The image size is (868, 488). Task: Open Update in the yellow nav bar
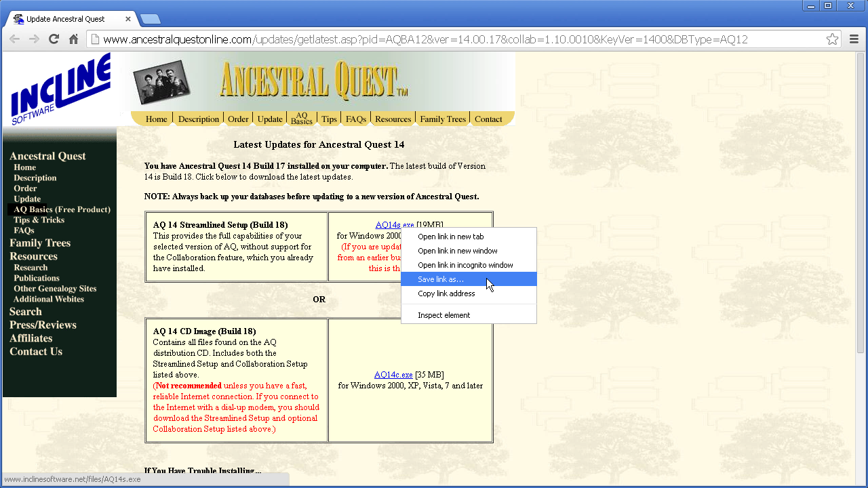[x=270, y=119]
